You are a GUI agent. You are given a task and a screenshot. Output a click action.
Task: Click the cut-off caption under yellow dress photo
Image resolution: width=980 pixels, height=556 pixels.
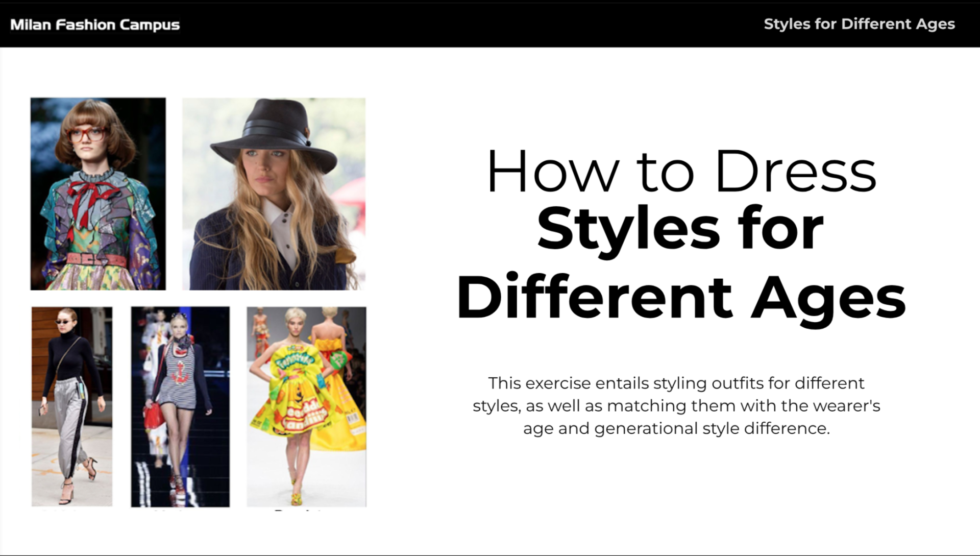point(299,510)
